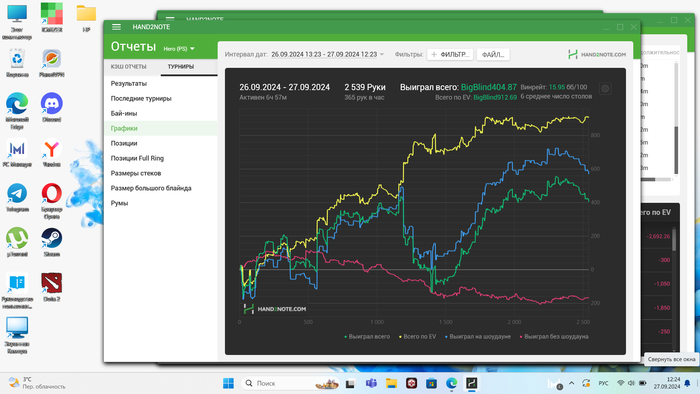The height and width of the screenshot is (394, 700).
Task: Open Telegram desktop shortcut
Action: [17, 198]
